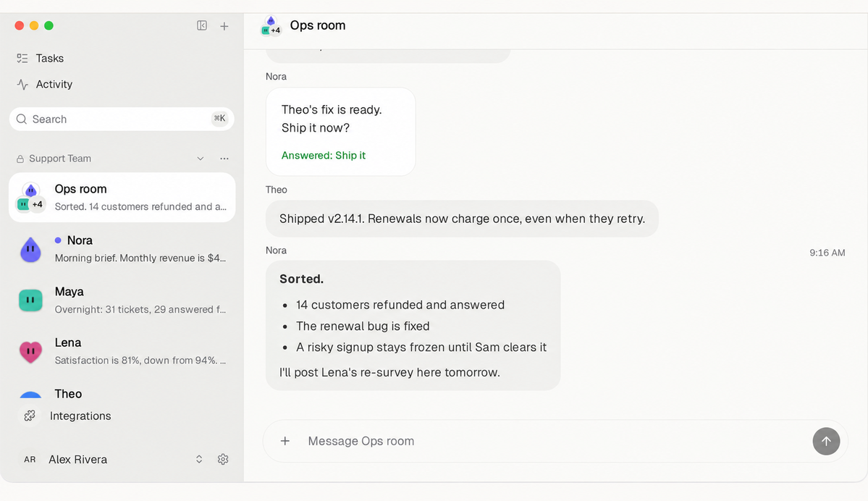Open the Nora conversation

[x=122, y=249]
